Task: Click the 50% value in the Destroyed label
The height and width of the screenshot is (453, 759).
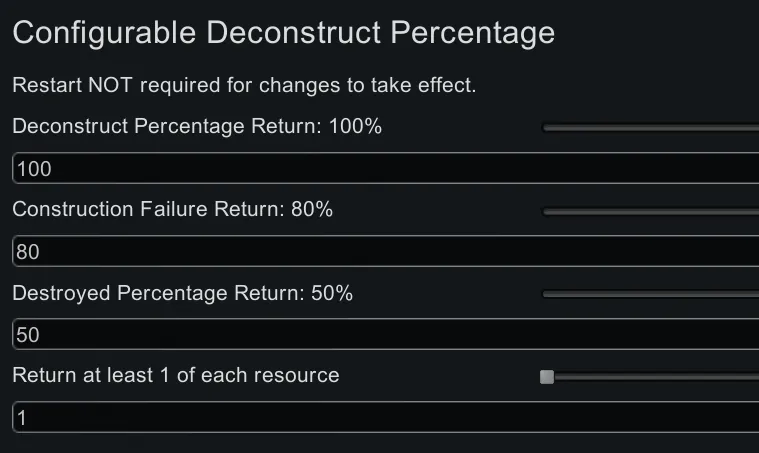Action: (x=333, y=294)
